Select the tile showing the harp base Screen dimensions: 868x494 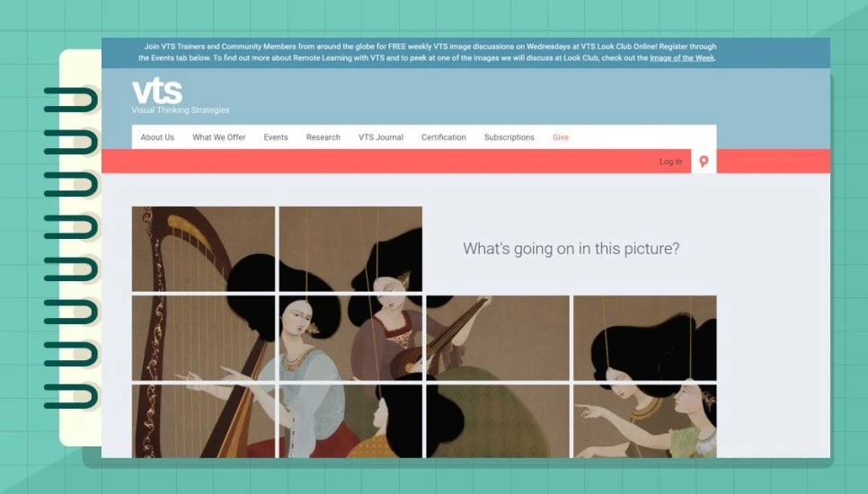tap(203, 421)
